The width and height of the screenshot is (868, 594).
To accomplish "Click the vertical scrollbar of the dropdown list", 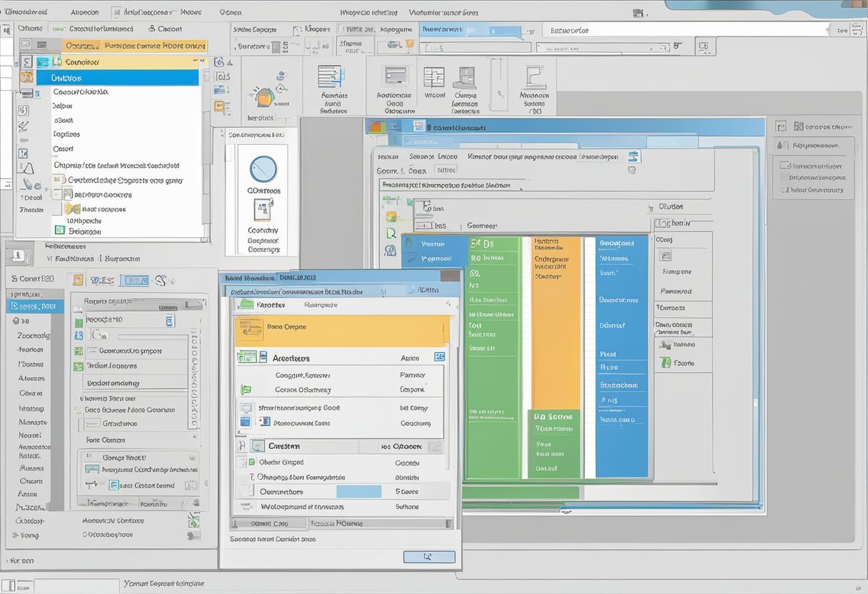I will tap(205, 143).
